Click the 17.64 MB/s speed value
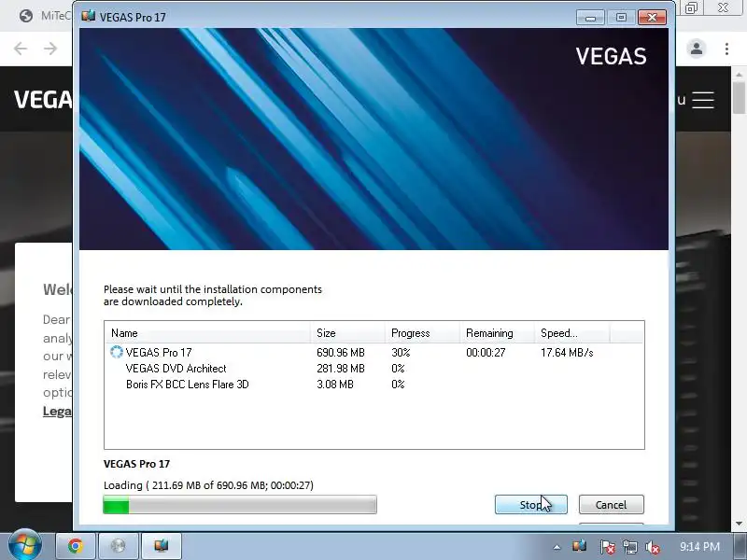The image size is (747, 560). (x=567, y=353)
